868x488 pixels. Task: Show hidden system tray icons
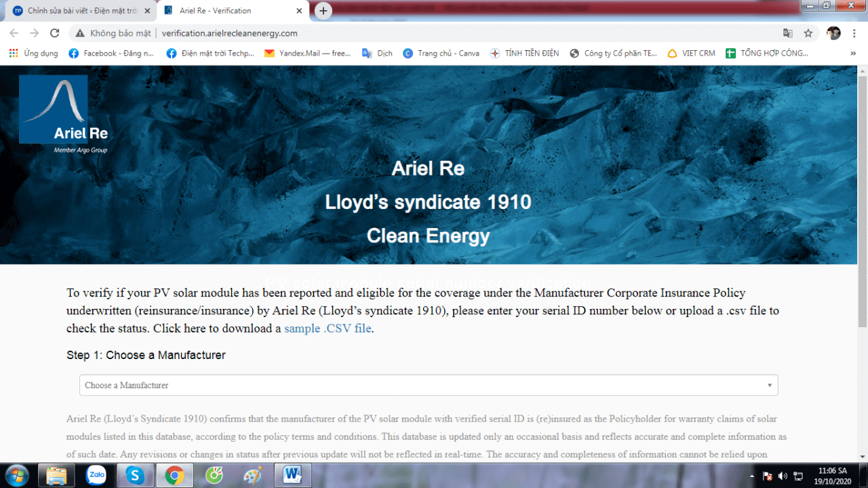tap(751, 476)
